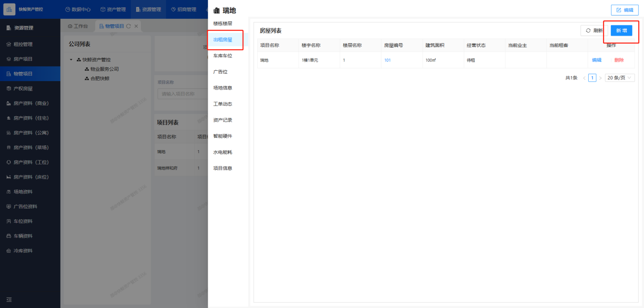This screenshot has width=644, height=308.
Task: Open the 项目信息 section
Action: pyautogui.click(x=223, y=168)
